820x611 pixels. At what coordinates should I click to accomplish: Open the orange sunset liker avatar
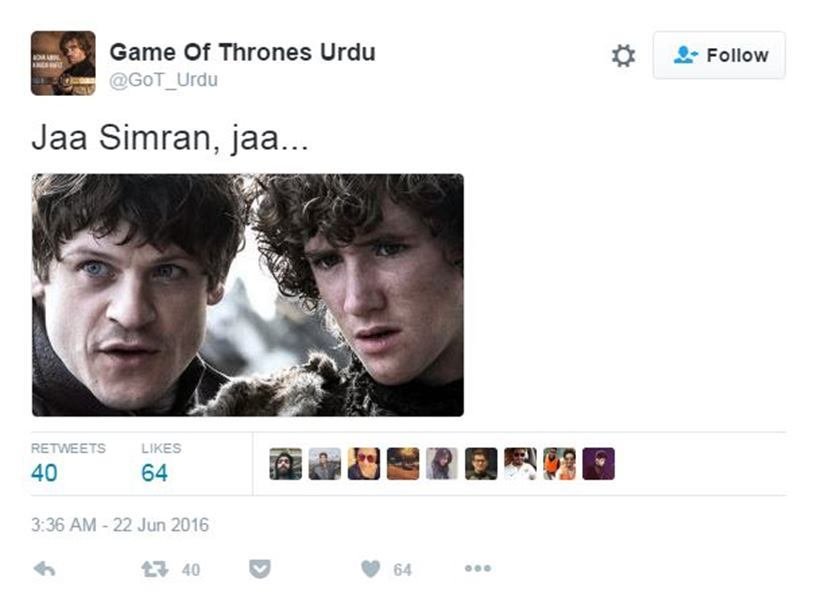(403, 463)
